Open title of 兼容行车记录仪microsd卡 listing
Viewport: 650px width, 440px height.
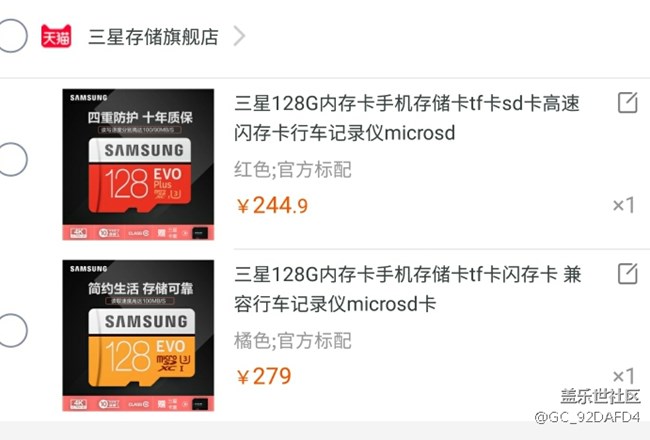[x=407, y=289]
